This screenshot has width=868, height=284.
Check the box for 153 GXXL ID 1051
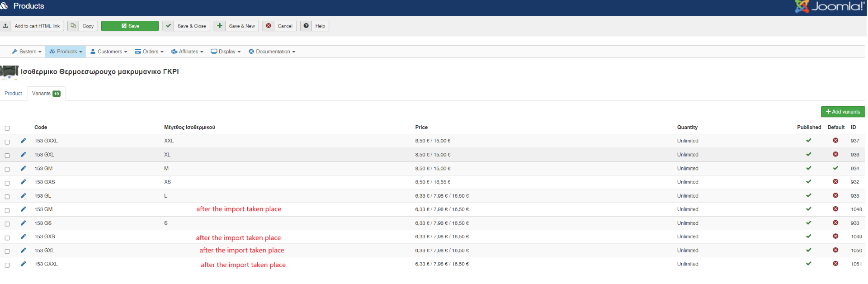point(7,265)
